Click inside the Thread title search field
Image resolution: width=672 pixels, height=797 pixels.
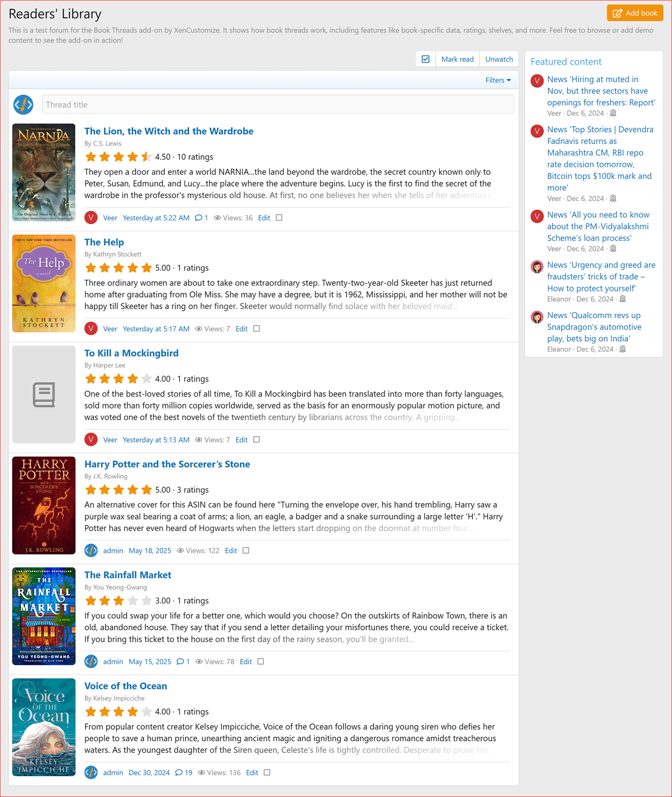coord(277,104)
